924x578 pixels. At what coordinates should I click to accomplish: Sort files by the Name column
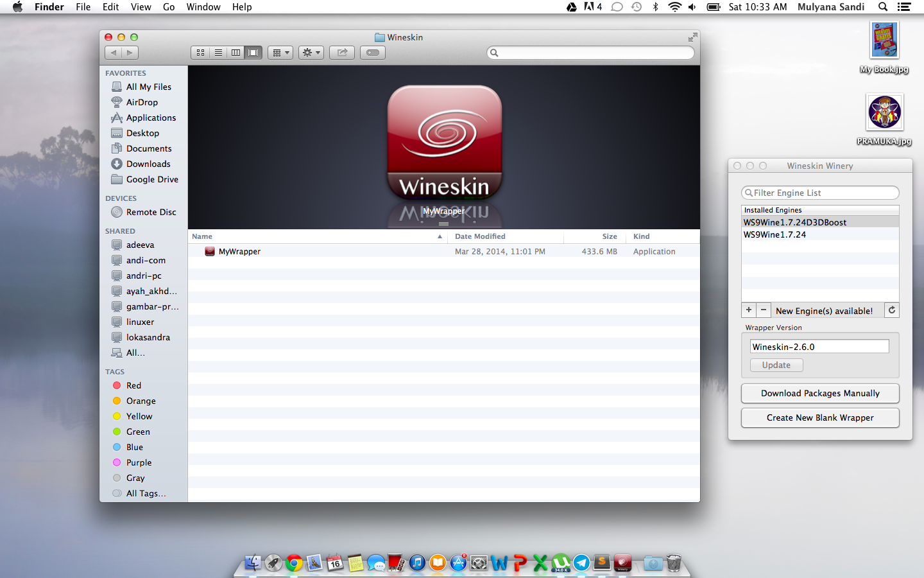318,236
